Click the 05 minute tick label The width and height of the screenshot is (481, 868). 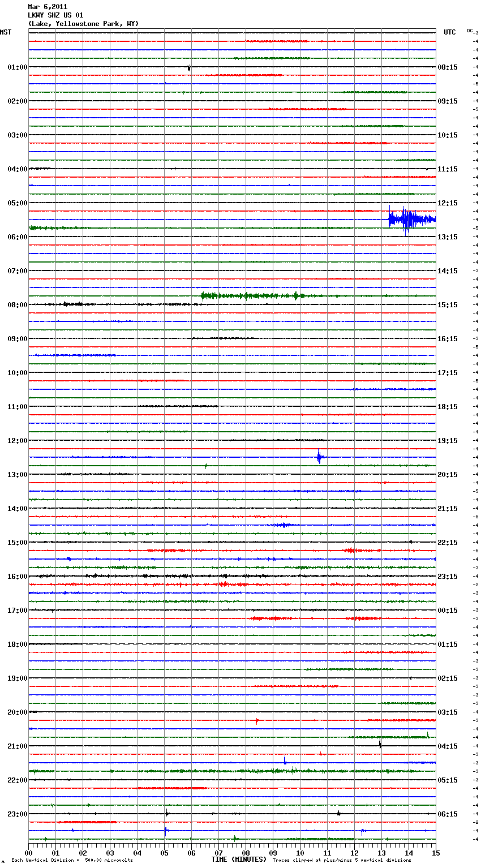[x=164, y=853]
